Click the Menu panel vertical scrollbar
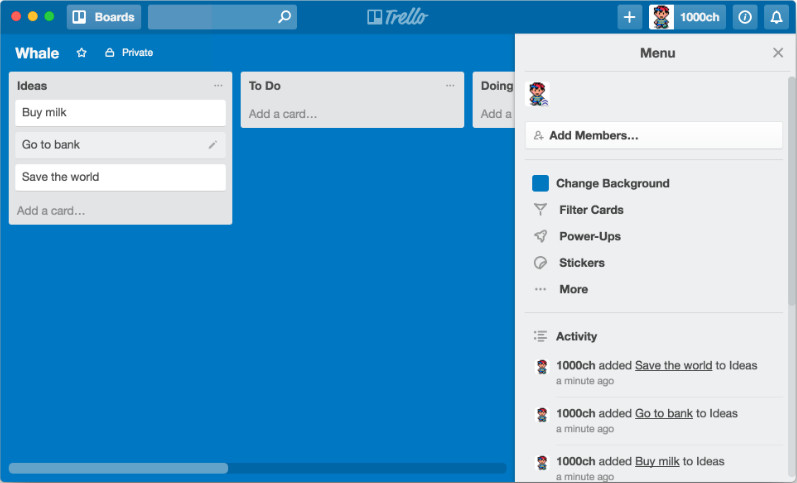Viewport: 797px width, 483px height. click(x=792, y=191)
